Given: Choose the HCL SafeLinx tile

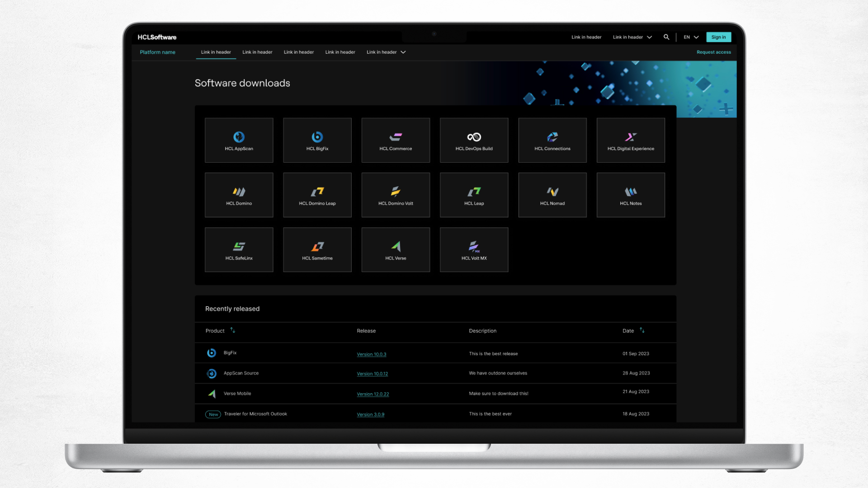Looking at the screenshot, I should point(239,250).
